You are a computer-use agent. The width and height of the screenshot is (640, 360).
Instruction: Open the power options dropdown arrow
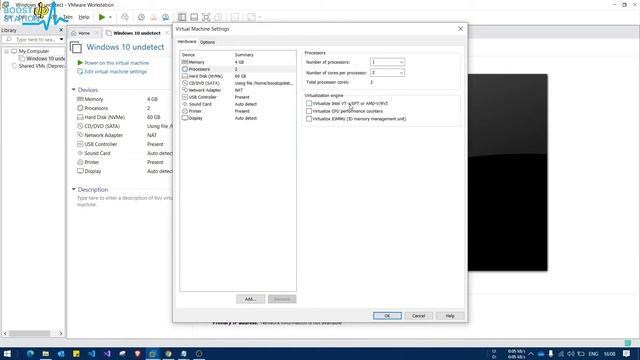(x=110, y=17)
